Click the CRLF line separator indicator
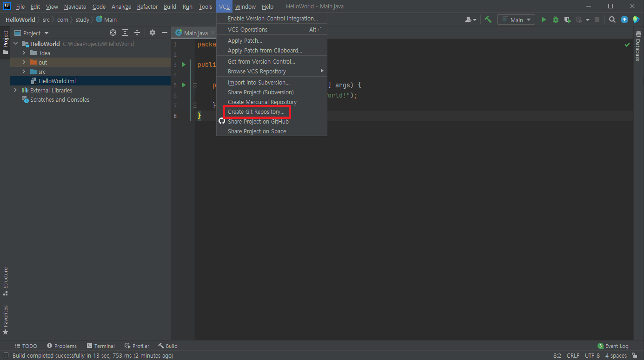 [573, 356]
